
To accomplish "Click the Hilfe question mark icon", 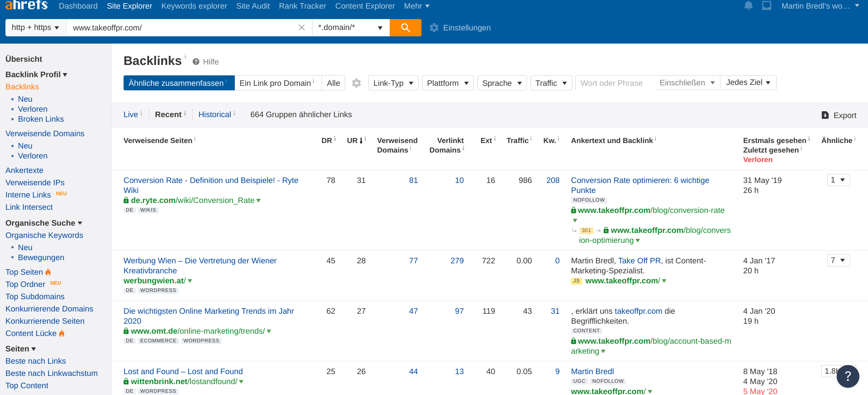I will pos(196,62).
